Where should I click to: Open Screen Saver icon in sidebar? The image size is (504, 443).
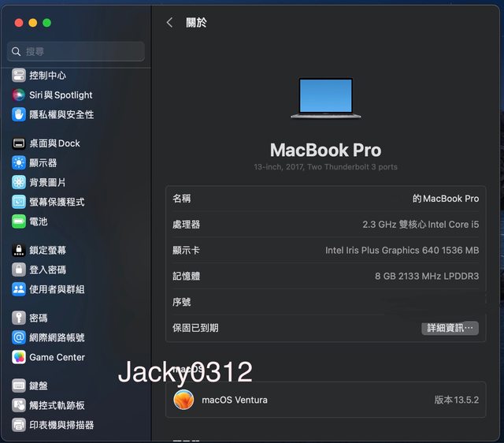[x=19, y=202]
